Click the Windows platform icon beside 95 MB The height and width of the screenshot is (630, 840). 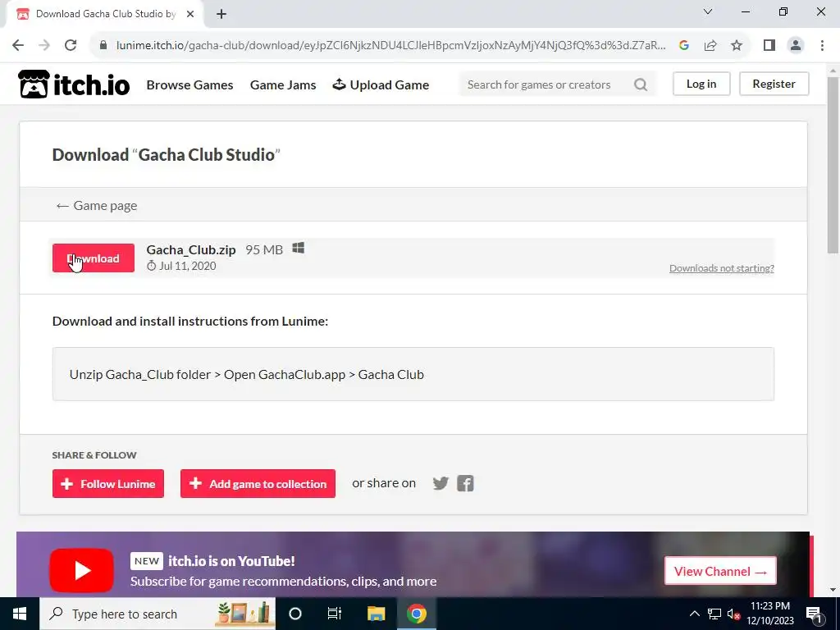(299, 248)
